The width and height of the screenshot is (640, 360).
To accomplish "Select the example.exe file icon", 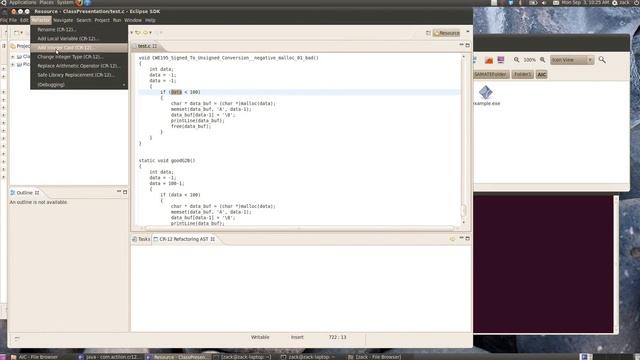I will pos(486,92).
